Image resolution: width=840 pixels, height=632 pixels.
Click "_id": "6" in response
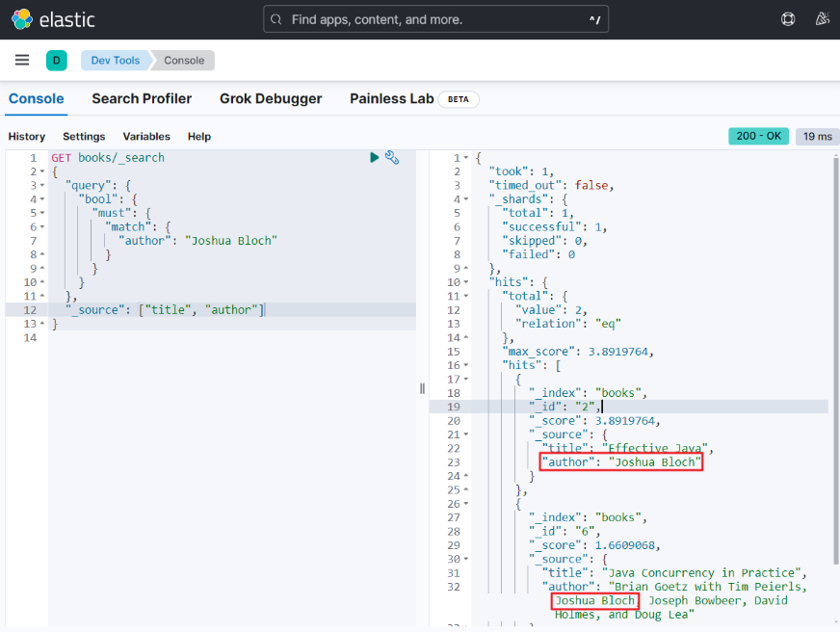point(564,532)
